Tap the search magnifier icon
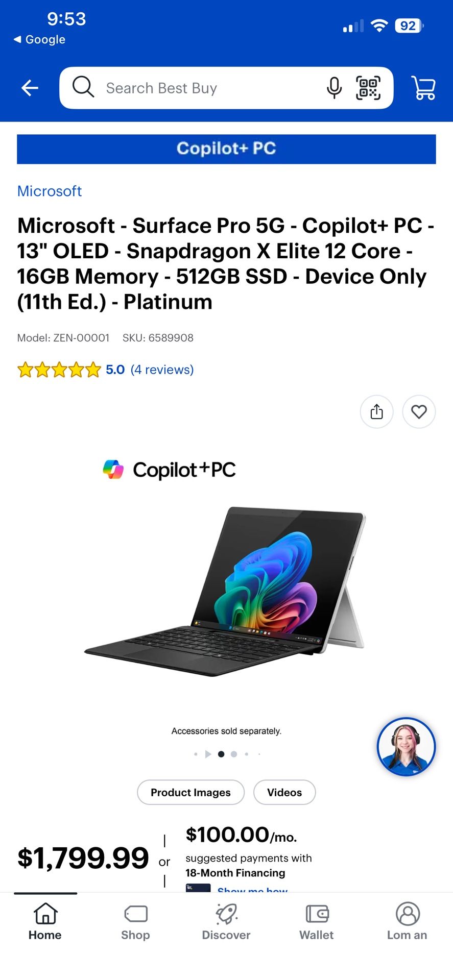The width and height of the screenshot is (453, 980). point(83,87)
